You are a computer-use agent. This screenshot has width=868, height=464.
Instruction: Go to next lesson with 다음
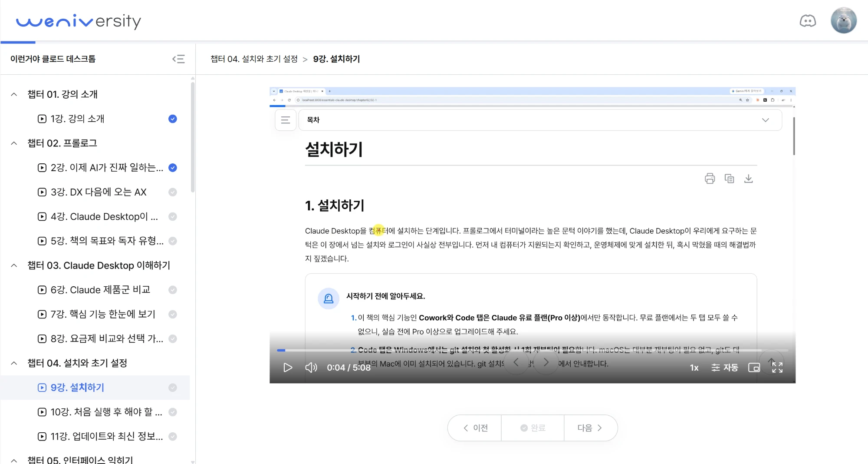[x=590, y=428]
